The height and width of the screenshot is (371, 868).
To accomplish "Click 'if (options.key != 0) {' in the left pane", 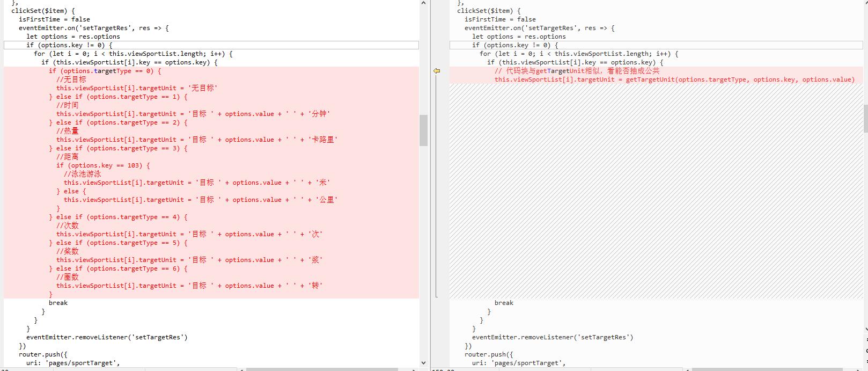I will click(x=69, y=45).
